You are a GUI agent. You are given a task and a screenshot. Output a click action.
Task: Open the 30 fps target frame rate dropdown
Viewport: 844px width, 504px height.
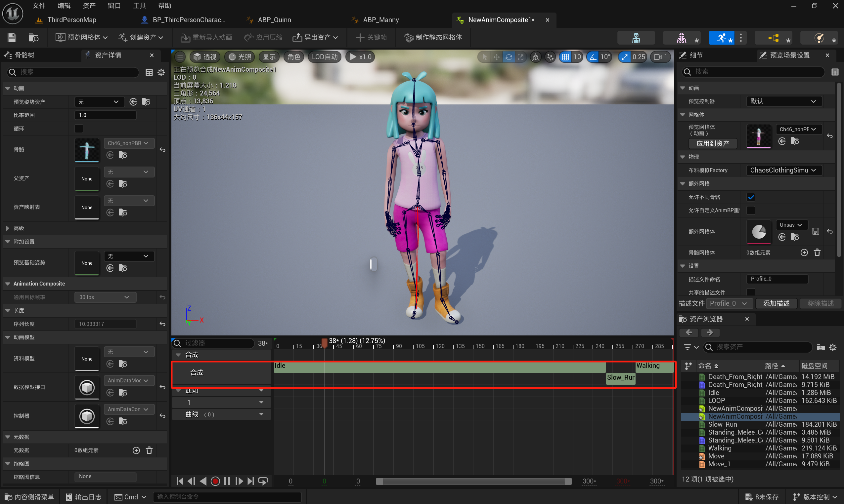(105, 297)
